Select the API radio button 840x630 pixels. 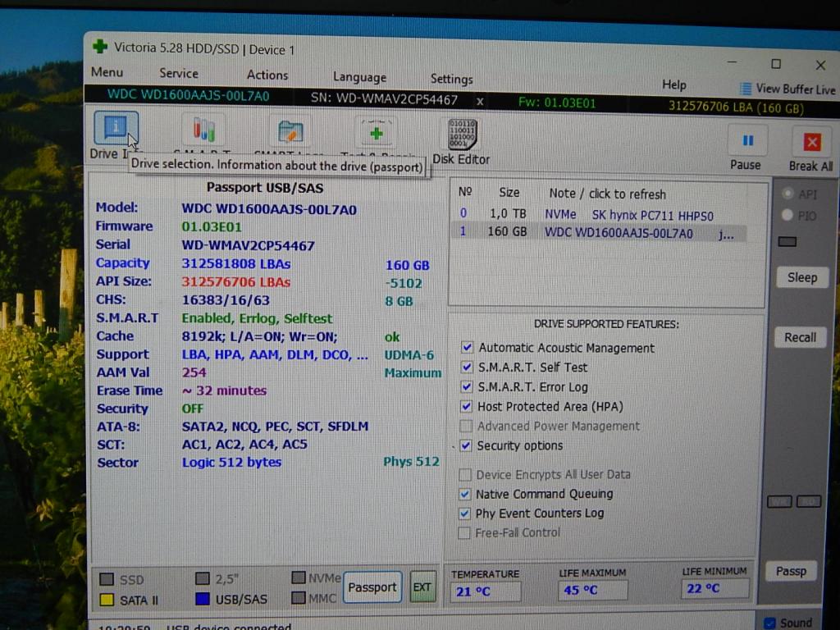coord(787,194)
